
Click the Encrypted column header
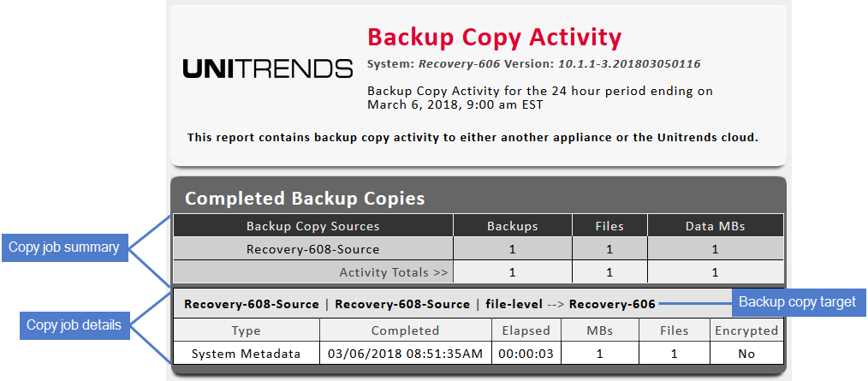pyautogui.click(x=746, y=330)
